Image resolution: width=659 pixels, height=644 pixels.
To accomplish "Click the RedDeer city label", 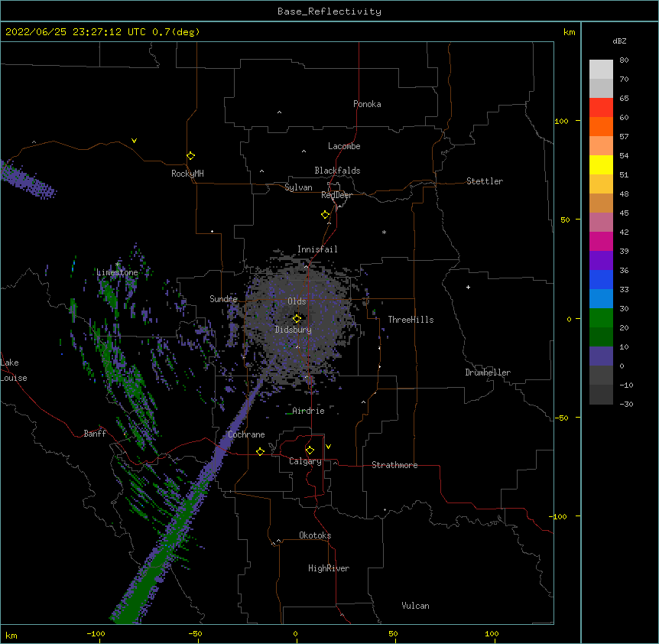I will [336, 195].
